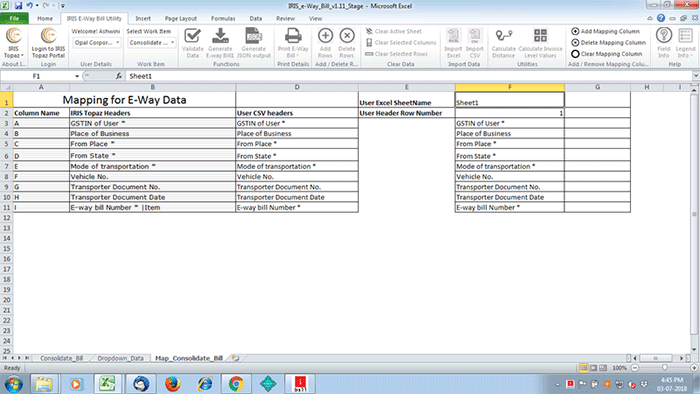
Task: Click Clear Selected Columns
Action: tap(401, 42)
